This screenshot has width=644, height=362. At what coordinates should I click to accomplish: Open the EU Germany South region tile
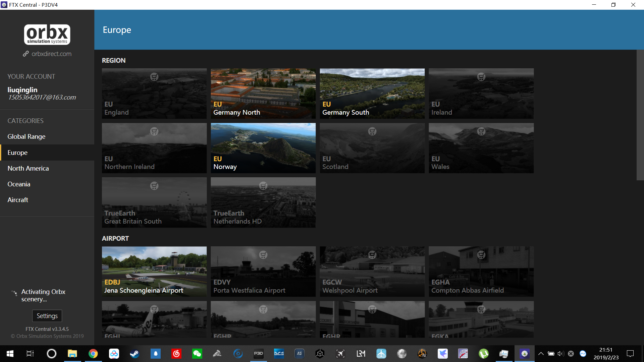(x=372, y=94)
